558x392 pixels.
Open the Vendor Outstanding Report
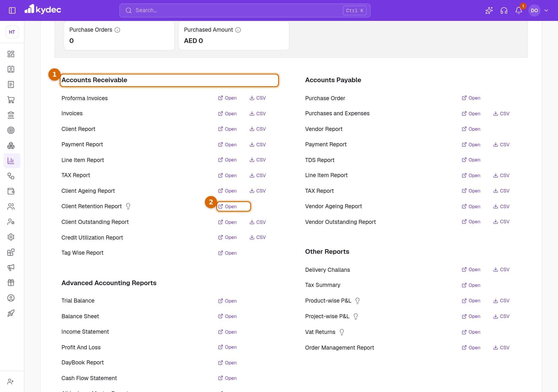click(471, 222)
